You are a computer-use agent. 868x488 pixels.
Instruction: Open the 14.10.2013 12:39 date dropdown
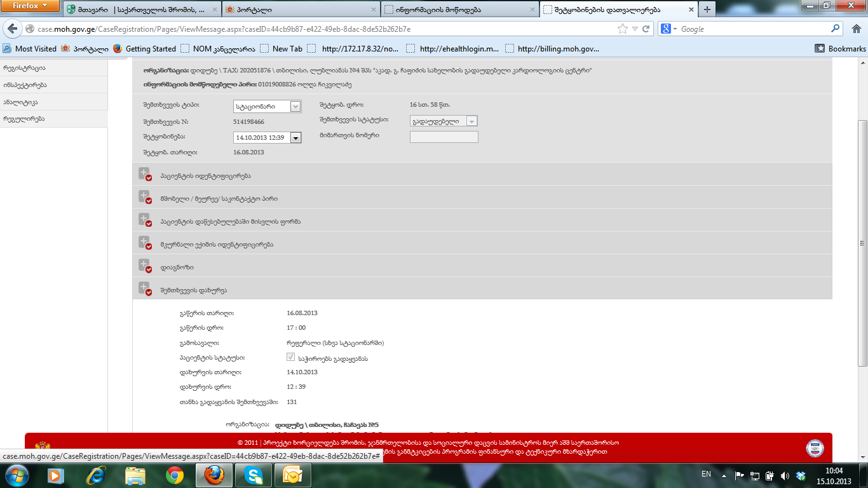(295, 137)
